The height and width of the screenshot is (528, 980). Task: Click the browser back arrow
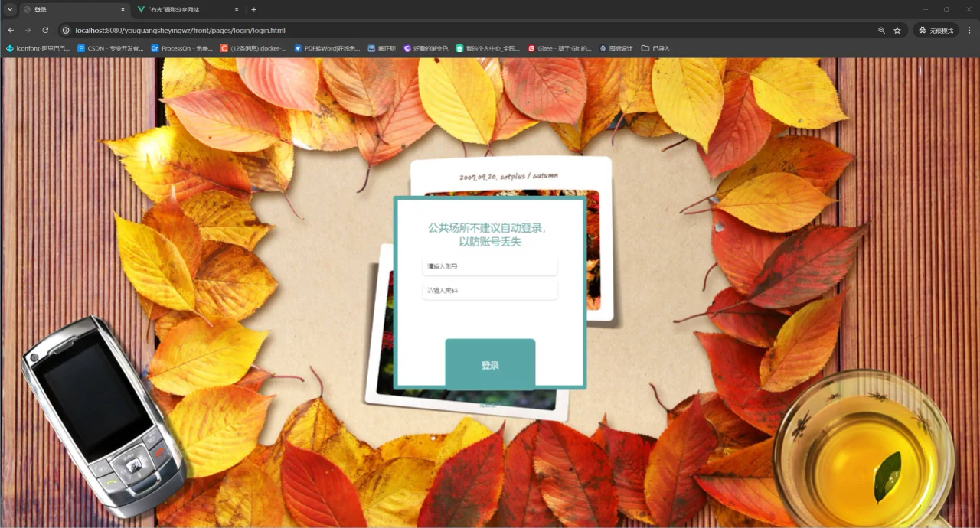point(11,30)
